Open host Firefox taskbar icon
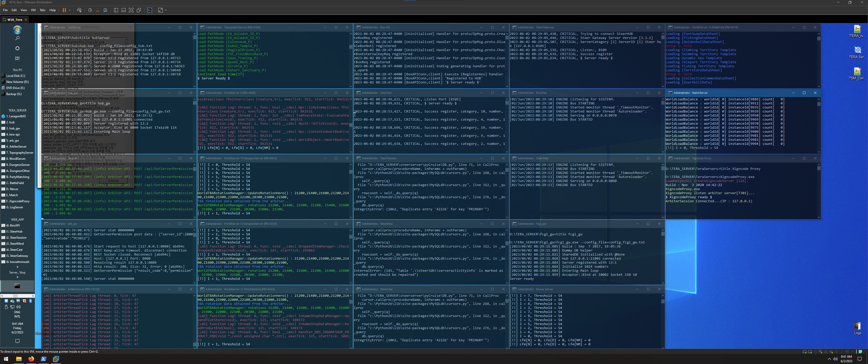The image size is (868, 364). [31, 359]
